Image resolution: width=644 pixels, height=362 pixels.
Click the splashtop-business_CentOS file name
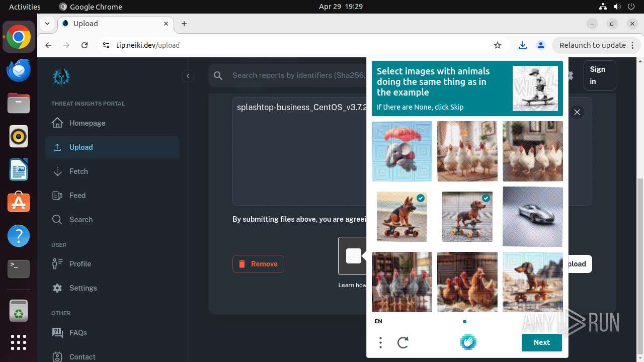tap(302, 108)
